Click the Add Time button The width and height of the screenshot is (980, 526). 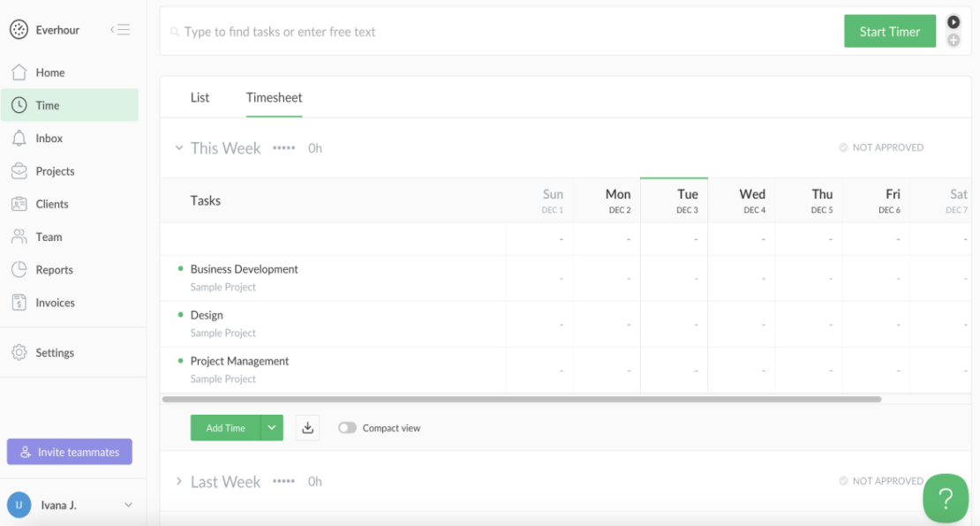[x=226, y=428]
